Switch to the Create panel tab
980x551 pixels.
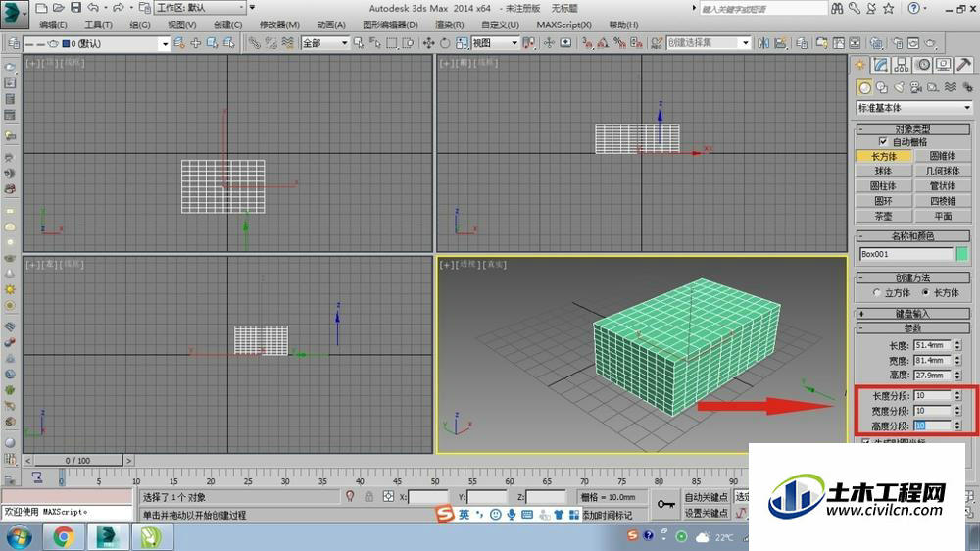860,65
